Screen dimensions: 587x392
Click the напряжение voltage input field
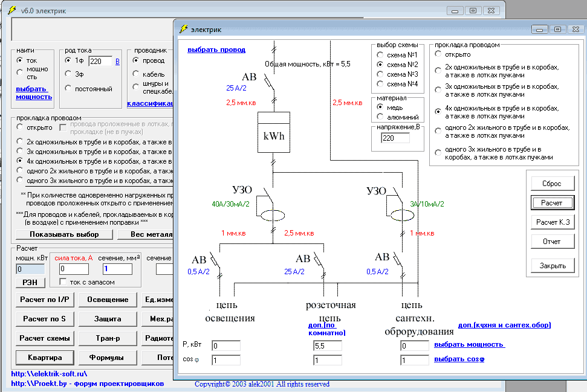[x=395, y=138]
